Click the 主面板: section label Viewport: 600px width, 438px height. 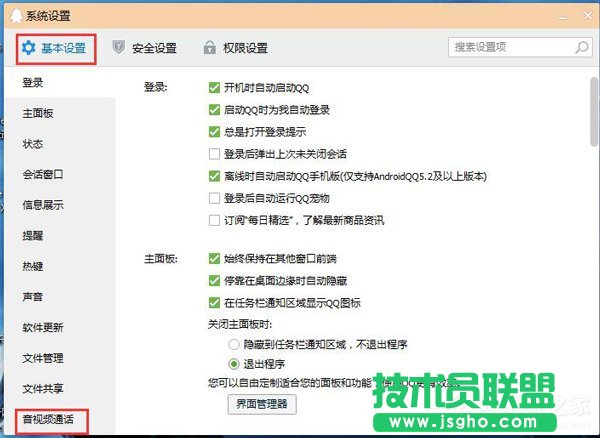click(161, 259)
